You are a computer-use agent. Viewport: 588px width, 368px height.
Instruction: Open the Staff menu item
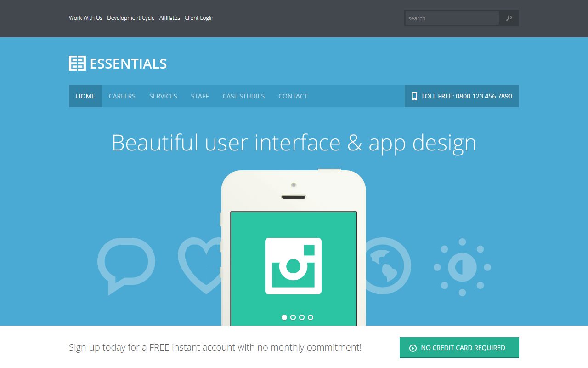click(200, 96)
